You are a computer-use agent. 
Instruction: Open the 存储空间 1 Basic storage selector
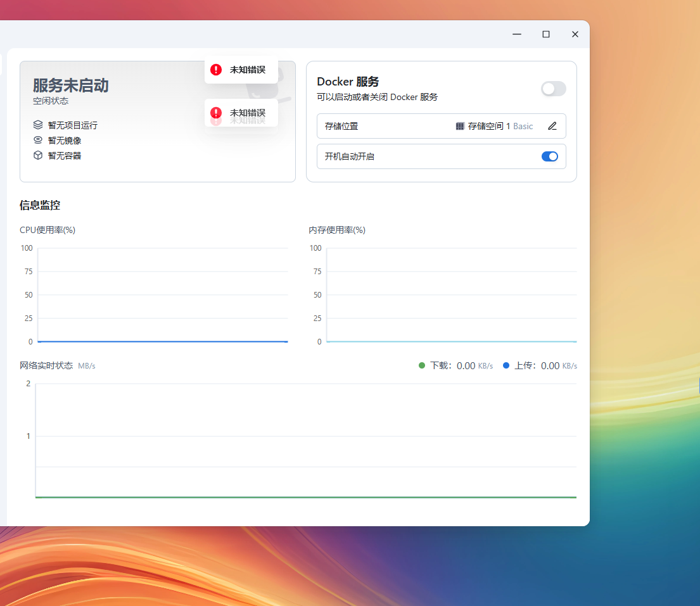tap(500, 126)
